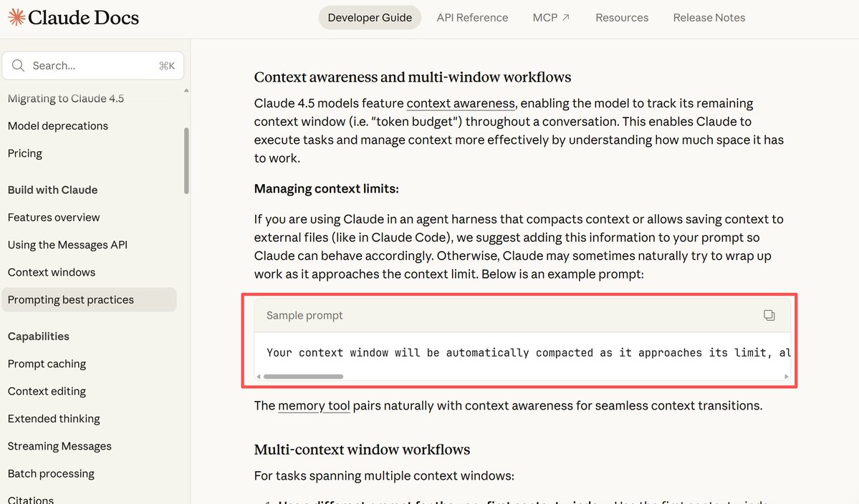
Task: Click the ⌘K shortcut hint
Action: (167, 66)
